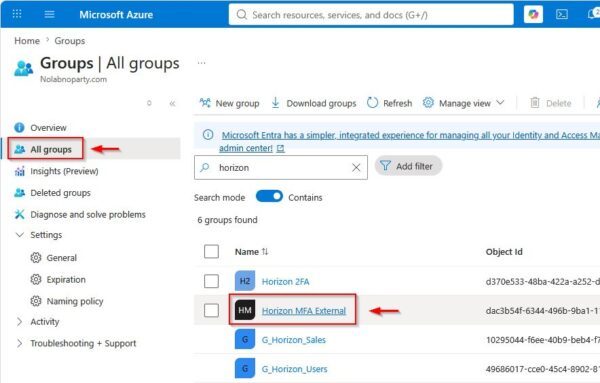
Task: Click object id starting 10295044
Action: coord(542,340)
